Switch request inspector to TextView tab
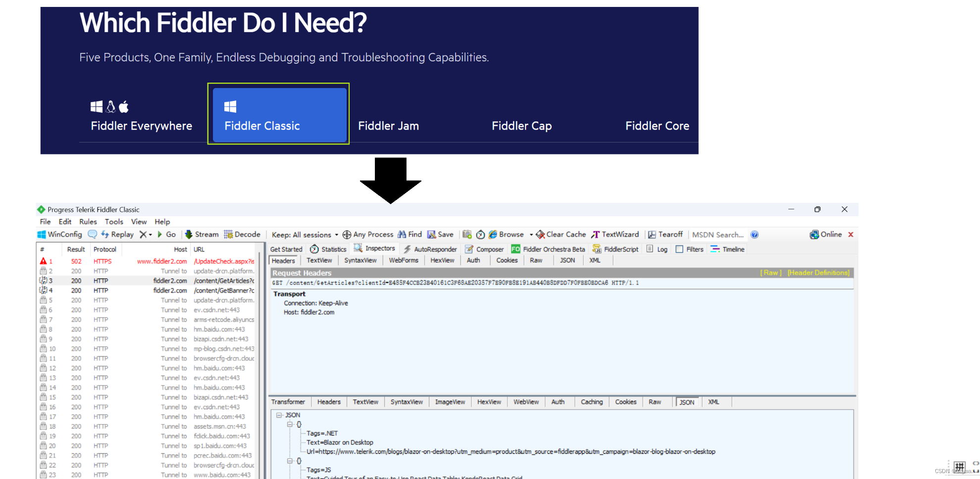The width and height of the screenshot is (980, 479). click(319, 260)
